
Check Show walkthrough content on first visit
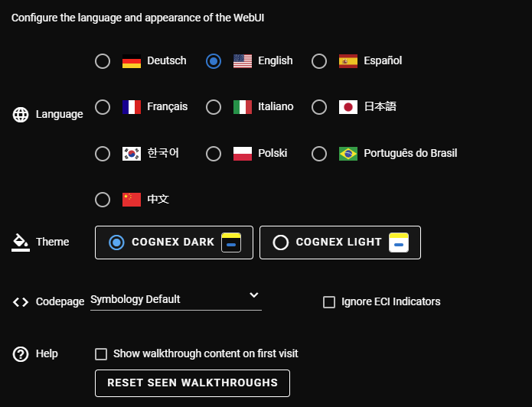coord(101,354)
